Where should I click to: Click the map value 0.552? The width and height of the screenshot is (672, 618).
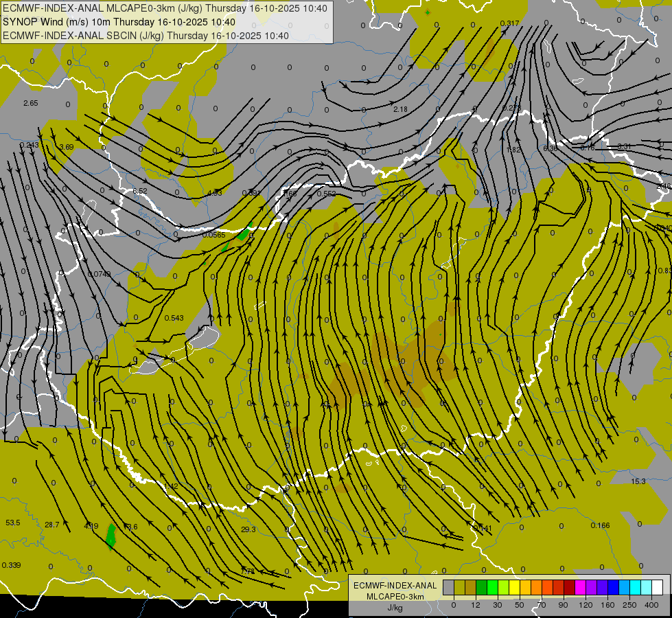327,194
